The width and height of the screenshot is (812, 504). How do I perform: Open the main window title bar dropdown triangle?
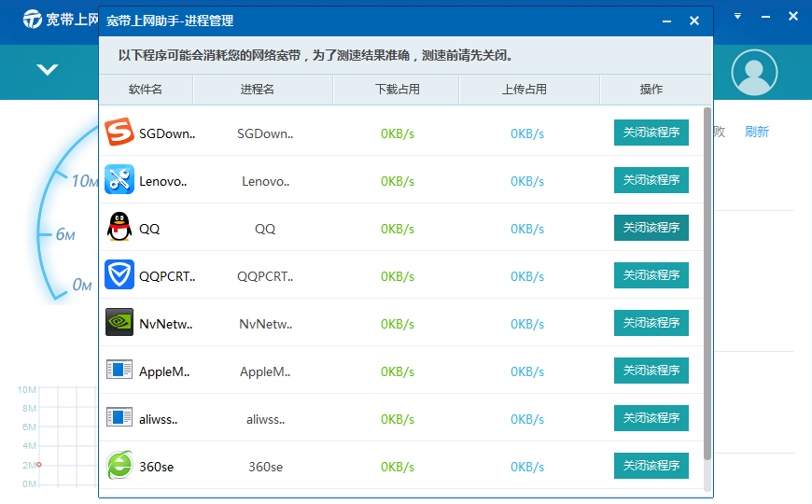tap(737, 17)
